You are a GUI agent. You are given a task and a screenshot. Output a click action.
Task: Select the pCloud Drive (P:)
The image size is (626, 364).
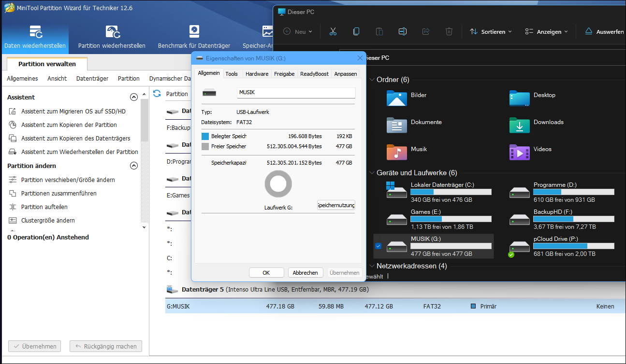coord(561,246)
